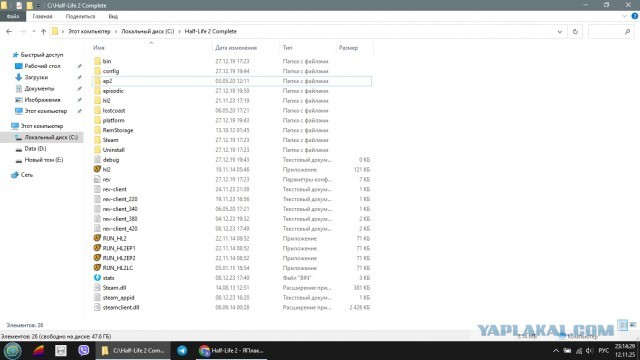
Task: Select the rev-client_220 text file
Action: click(120, 199)
